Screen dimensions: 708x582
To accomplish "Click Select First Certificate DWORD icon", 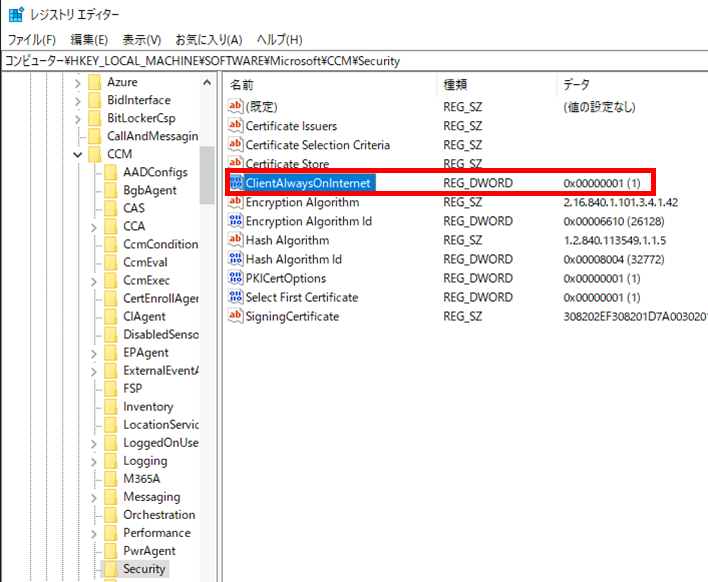I will coord(236,297).
